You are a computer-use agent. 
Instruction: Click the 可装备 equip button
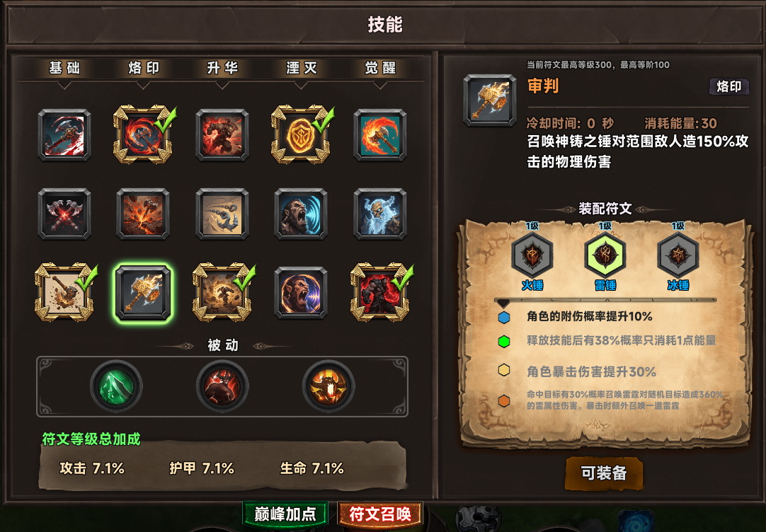[x=604, y=473]
